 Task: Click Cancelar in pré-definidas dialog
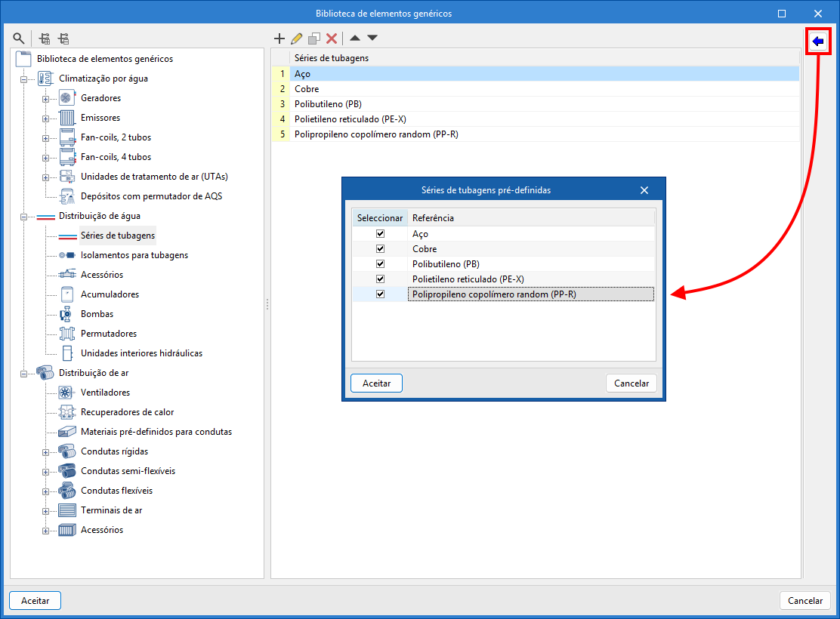pyautogui.click(x=631, y=383)
